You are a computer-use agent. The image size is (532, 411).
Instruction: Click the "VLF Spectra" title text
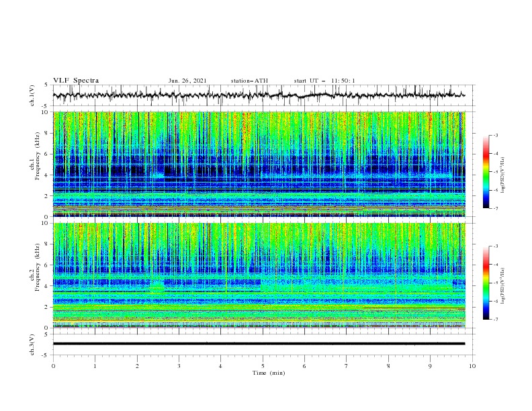coord(76,81)
